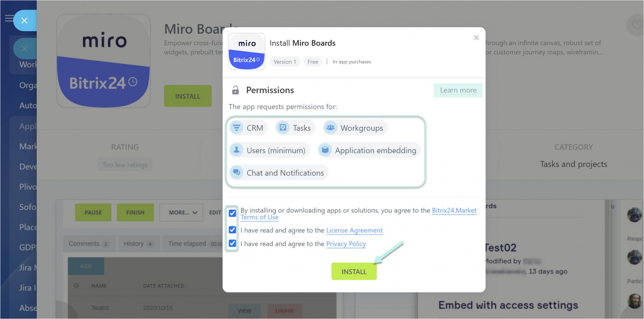The height and width of the screenshot is (319, 644).
Task: Click the Tasks and projects category text
Action: pos(574,164)
